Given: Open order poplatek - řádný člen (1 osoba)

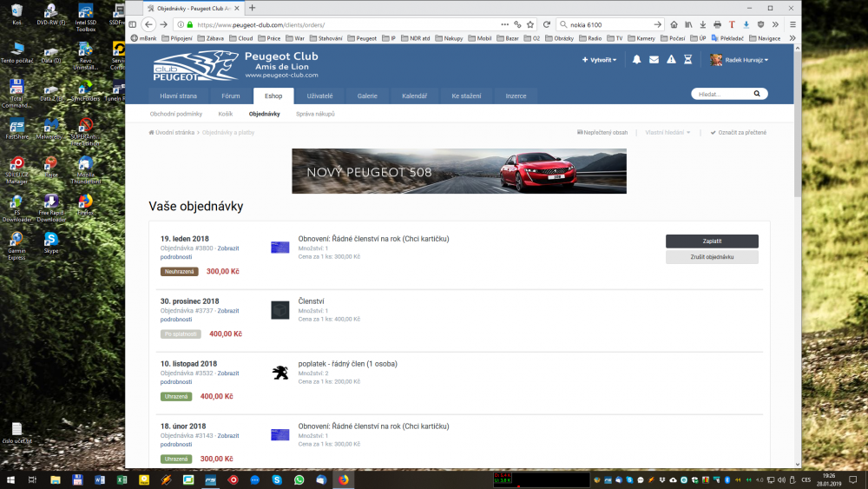Looking at the screenshot, I should [x=348, y=364].
